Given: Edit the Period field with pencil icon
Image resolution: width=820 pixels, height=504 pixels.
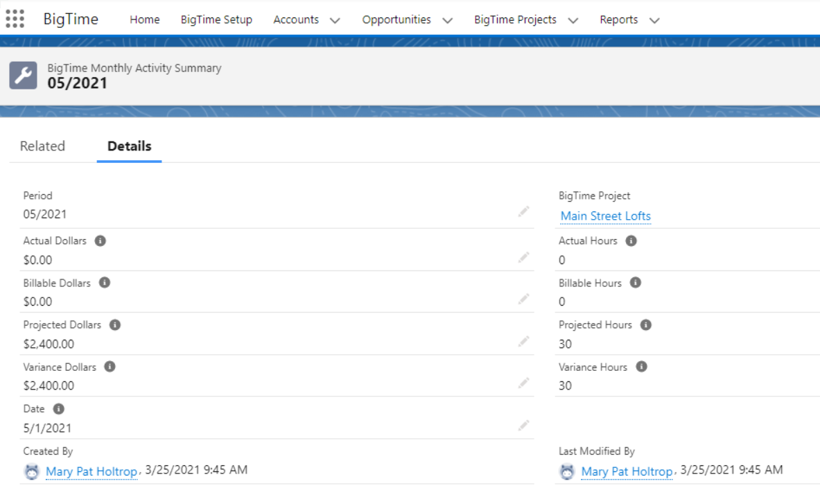Looking at the screenshot, I should pos(523,211).
